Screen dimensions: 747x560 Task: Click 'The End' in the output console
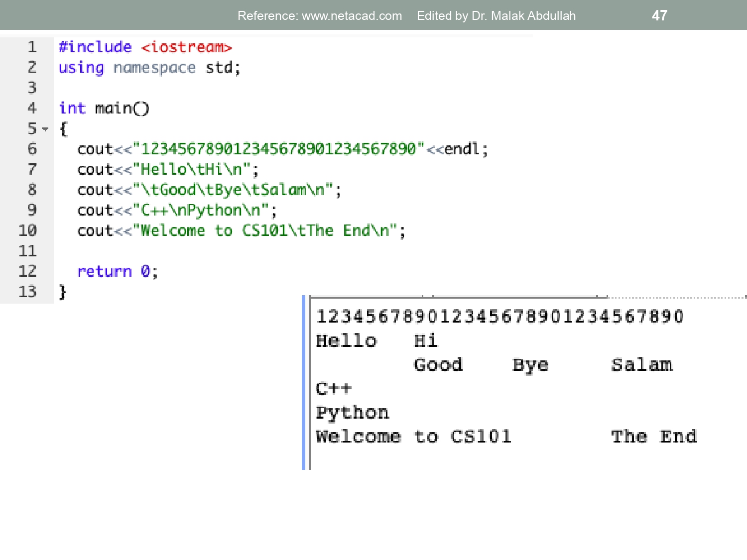[x=653, y=437]
